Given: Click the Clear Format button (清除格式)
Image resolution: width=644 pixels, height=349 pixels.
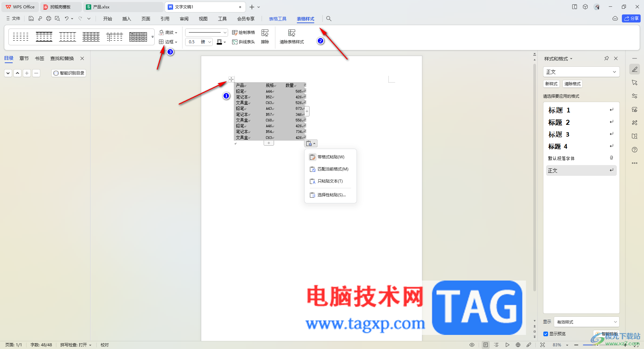Looking at the screenshot, I should click(573, 84).
